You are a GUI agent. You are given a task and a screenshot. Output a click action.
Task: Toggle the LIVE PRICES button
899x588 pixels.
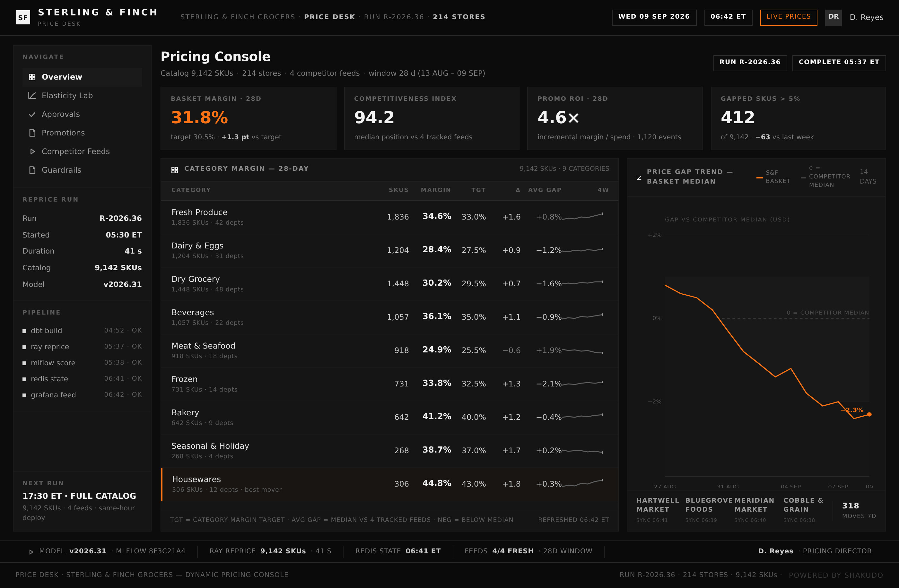(x=789, y=17)
